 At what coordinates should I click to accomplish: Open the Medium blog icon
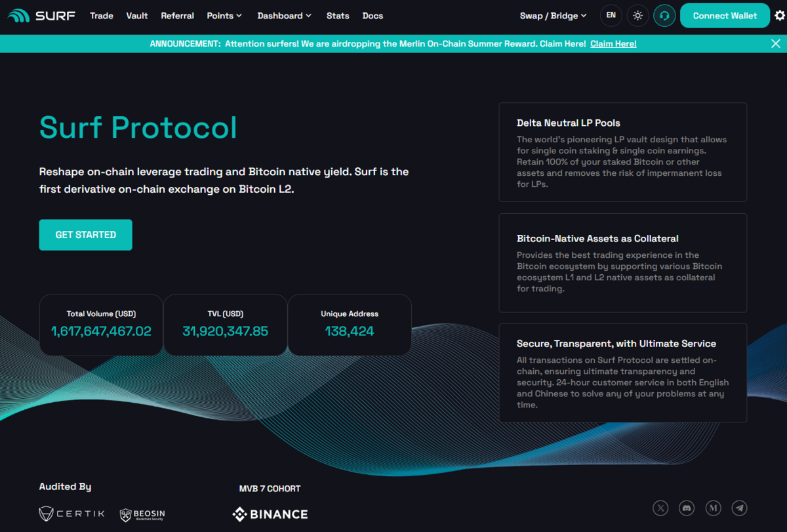(713, 508)
